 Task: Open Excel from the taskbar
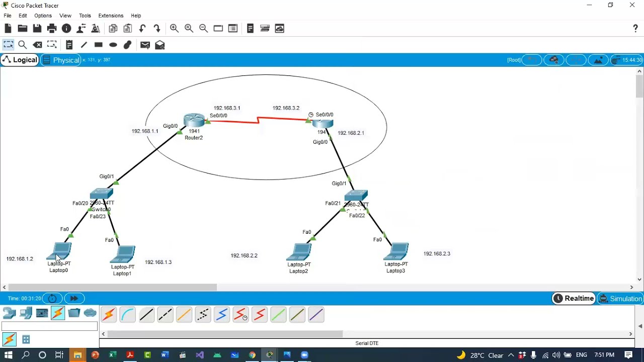tap(113, 355)
